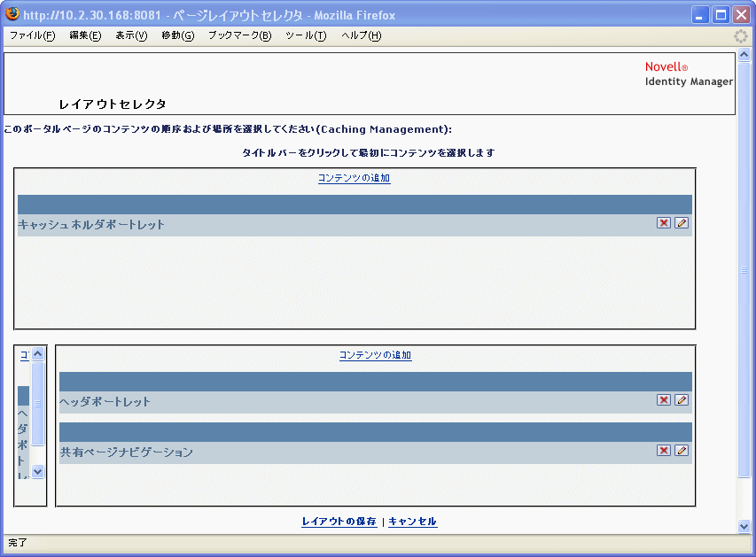Click the 完了 status bar text

18,543
